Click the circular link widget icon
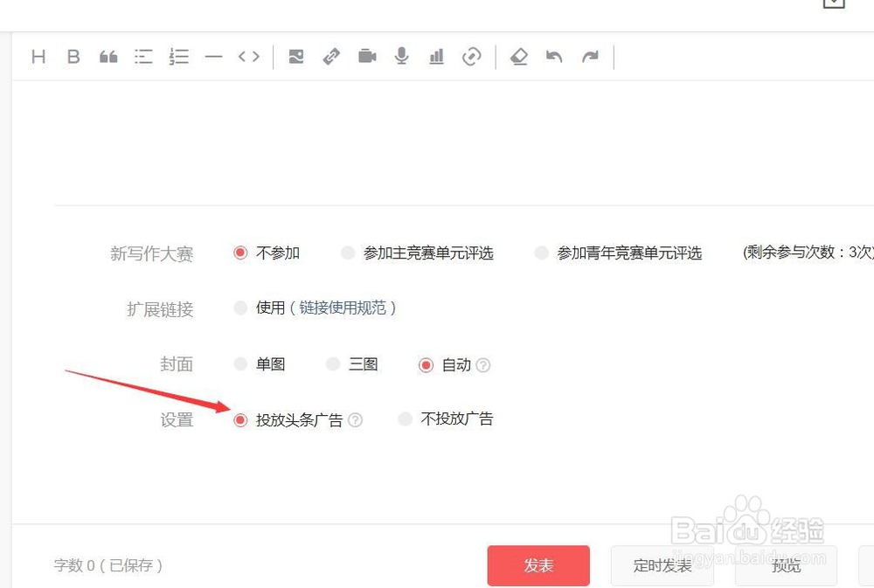The width and height of the screenshot is (874, 588). pyautogui.click(x=472, y=56)
